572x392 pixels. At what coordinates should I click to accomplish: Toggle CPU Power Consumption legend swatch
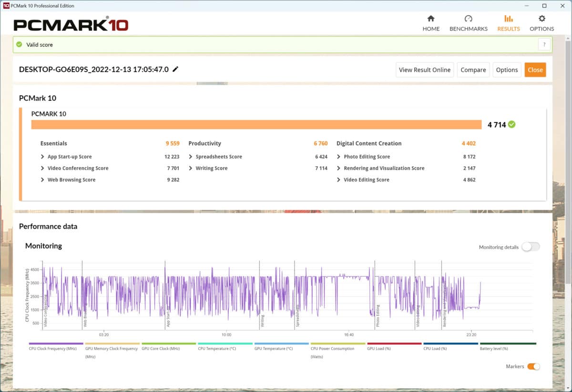click(338, 343)
